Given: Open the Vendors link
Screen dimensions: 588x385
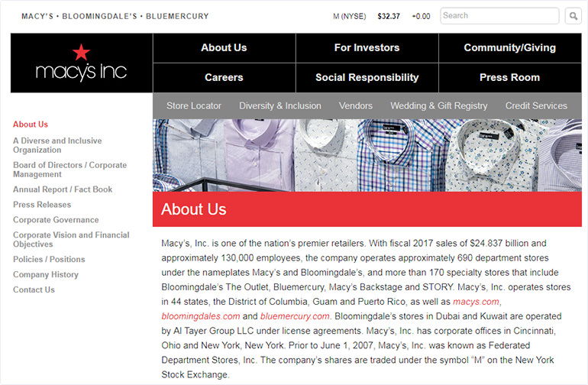Looking at the screenshot, I should point(356,106).
